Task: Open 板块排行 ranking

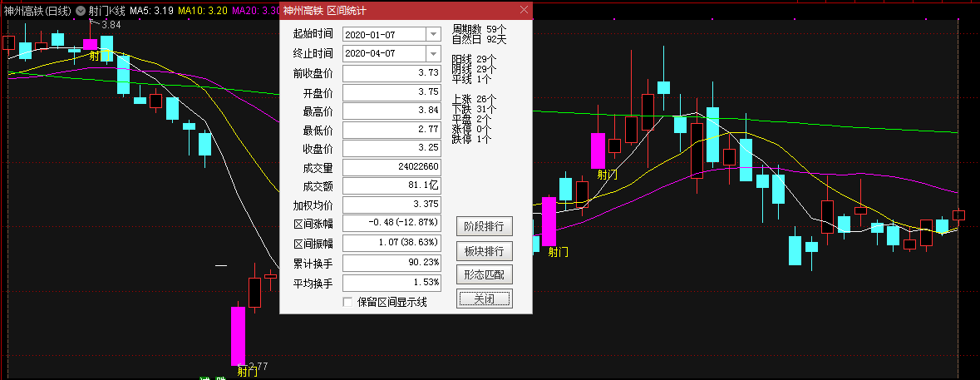Action: pyautogui.click(x=485, y=251)
